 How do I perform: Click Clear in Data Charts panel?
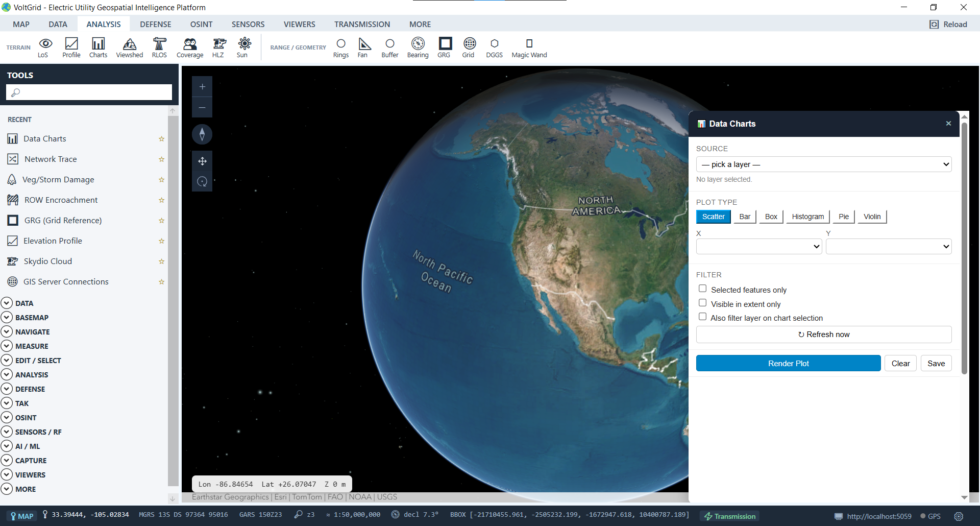tap(900, 363)
